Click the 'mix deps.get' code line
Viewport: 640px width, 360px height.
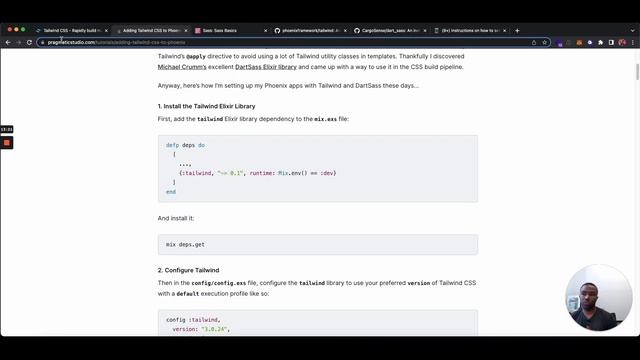(185, 244)
